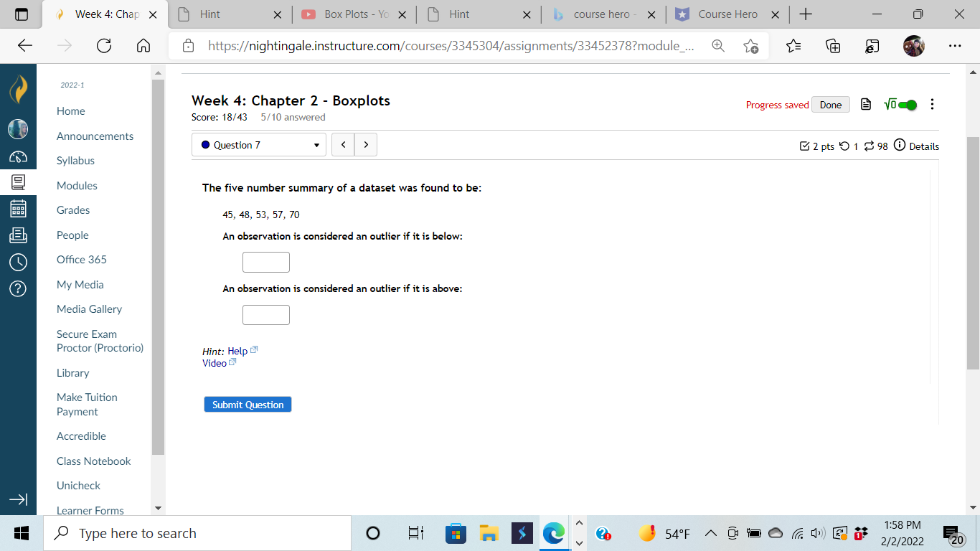
Task: Click the document print icon next to Done
Action: 866,105
